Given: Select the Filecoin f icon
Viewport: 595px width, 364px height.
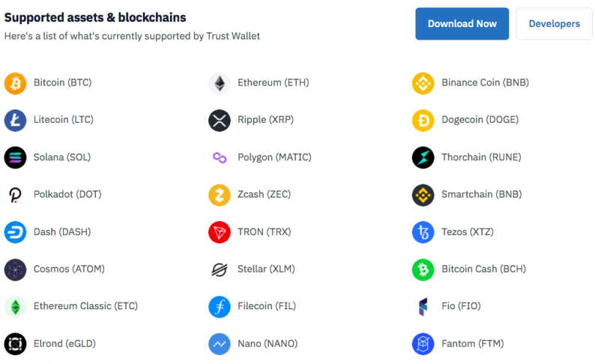Looking at the screenshot, I should 220,307.
